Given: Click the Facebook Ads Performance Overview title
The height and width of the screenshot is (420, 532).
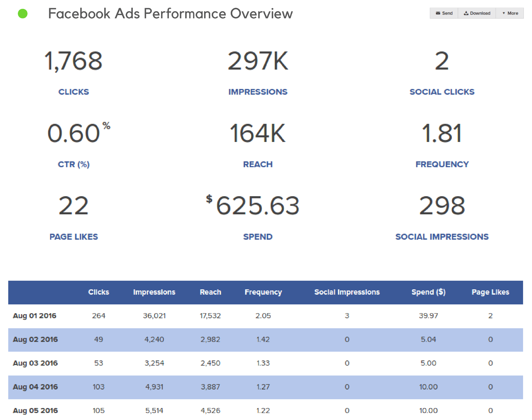Looking at the screenshot, I should click(170, 14).
